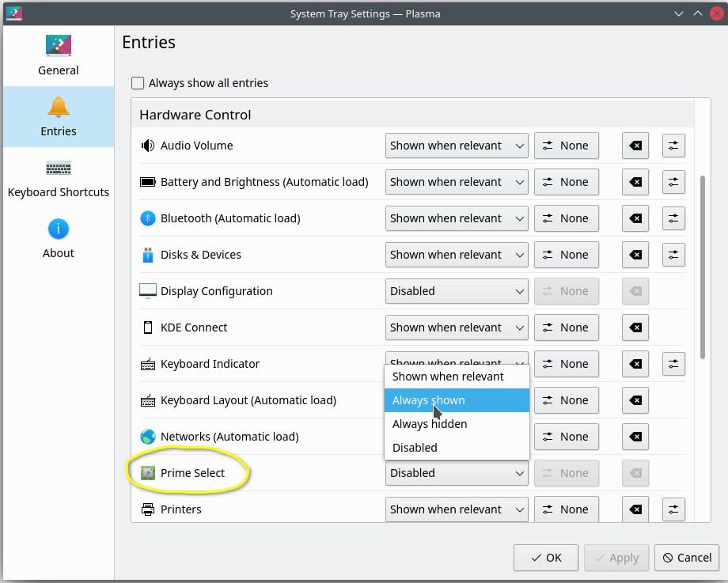Screen dimensions: 728x583
Task: Choose 'Disabled' in popup list
Action: tap(457, 448)
